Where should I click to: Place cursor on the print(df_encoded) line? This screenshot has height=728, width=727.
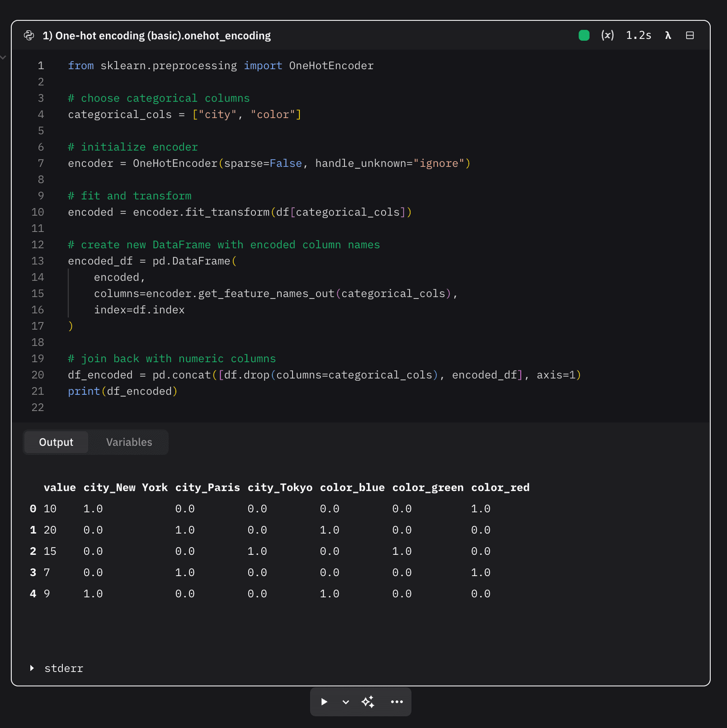123,391
